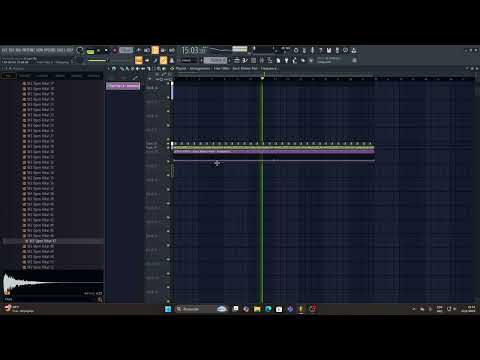Click the taskbar clock
Screen dimensions: 480x360
click(x=468, y=309)
